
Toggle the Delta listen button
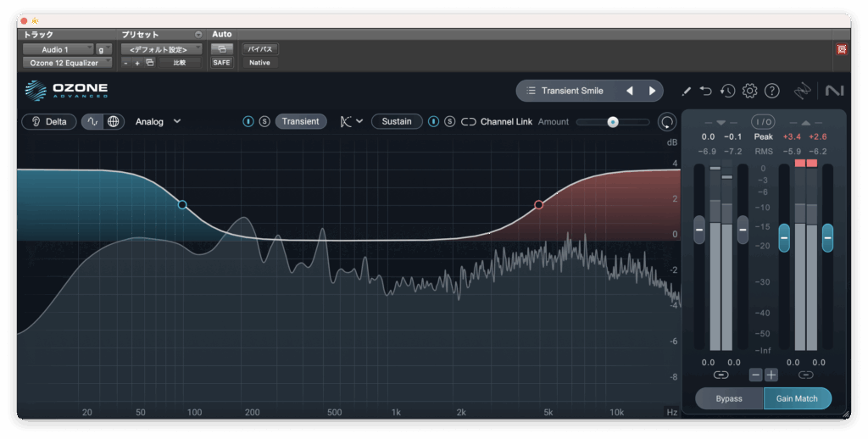tap(49, 121)
